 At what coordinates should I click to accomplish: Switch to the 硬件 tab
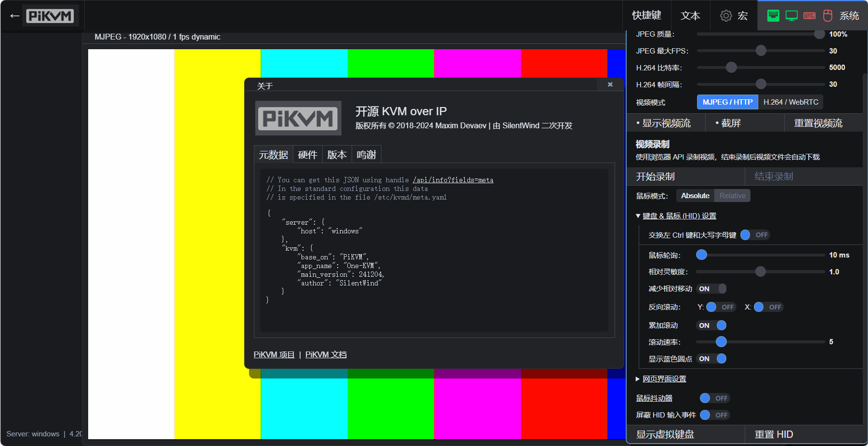307,155
